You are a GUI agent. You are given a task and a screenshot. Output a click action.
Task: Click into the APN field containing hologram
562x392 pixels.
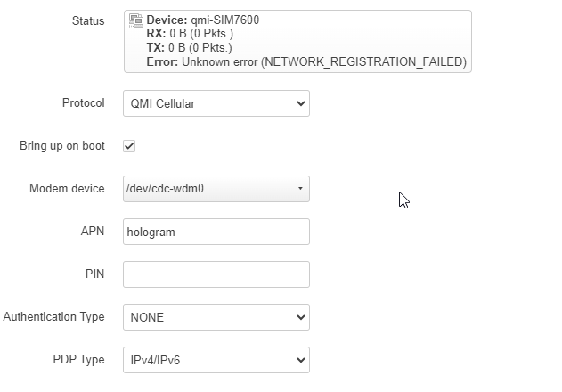tap(216, 232)
